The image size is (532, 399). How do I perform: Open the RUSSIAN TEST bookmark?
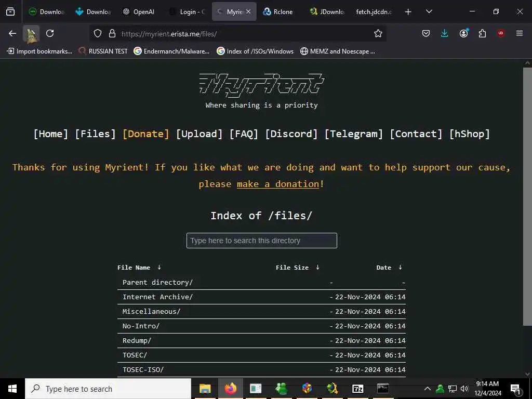coord(103,51)
